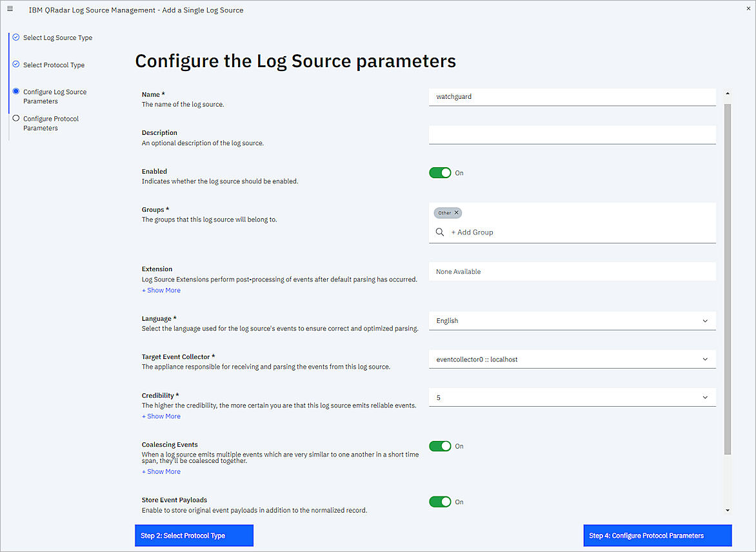Open the hamburger navigation menu
Screen dimensions: 756x552
pyautogui.click(x=10, y=9)
